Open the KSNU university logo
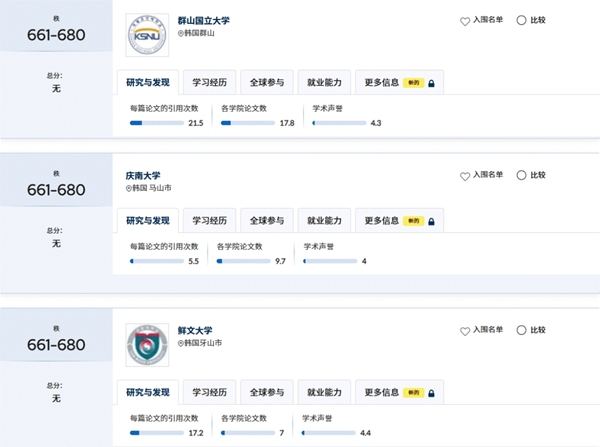This screenshot has height=447, width=600. pos(147,35)
